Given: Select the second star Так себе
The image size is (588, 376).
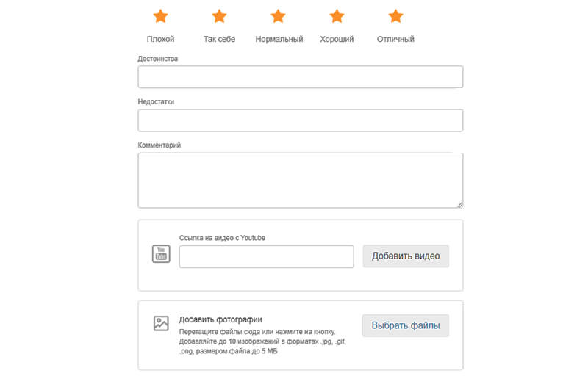Looking at the screenshot, I should [219, 16].
